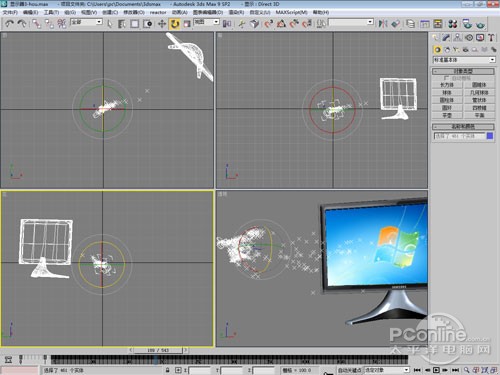The height and width of the screenshot is (375, 500).
Task: Click the 管状体 tube button
Action: click(x=479, y=100)
